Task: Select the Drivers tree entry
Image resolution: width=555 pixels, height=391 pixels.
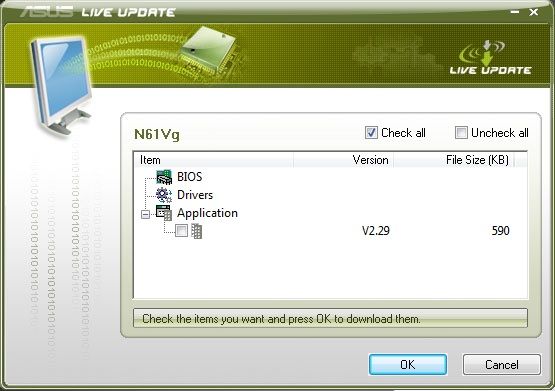Action: click(195, 195)
